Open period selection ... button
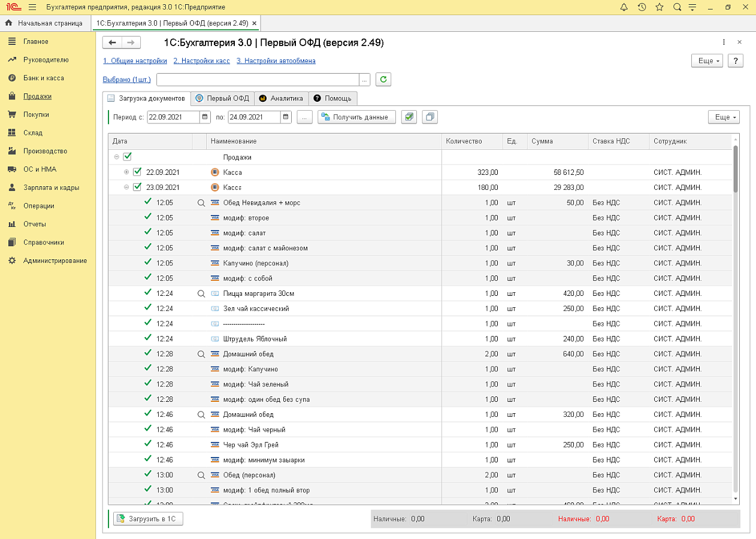The width and height of the screenshot is (756, 539). pos(304,117)
